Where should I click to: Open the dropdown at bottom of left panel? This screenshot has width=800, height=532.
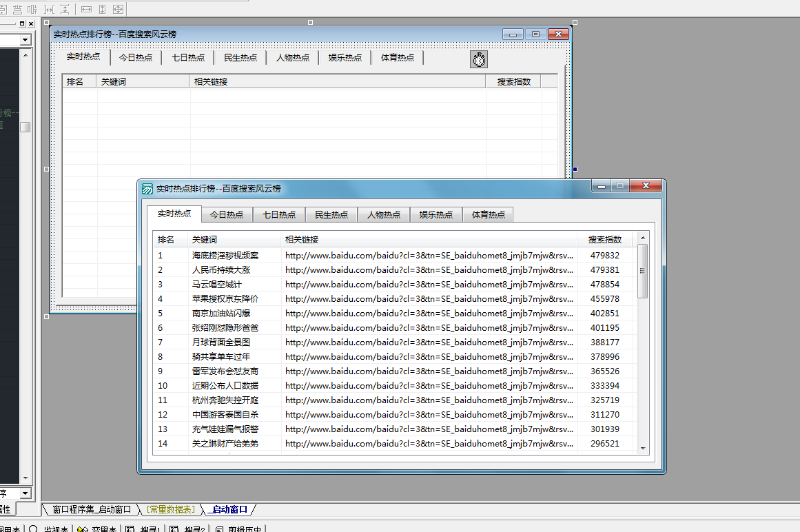25,493
